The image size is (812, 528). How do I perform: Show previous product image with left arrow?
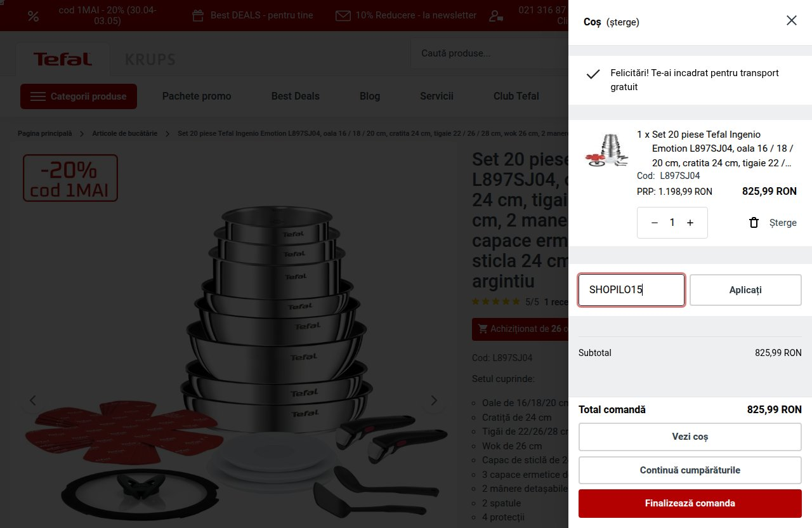[33, 400]
